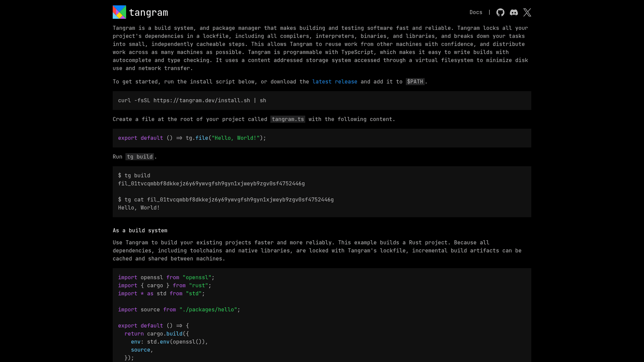
Task: Open the Discord icon link
Action: (514, 12)
